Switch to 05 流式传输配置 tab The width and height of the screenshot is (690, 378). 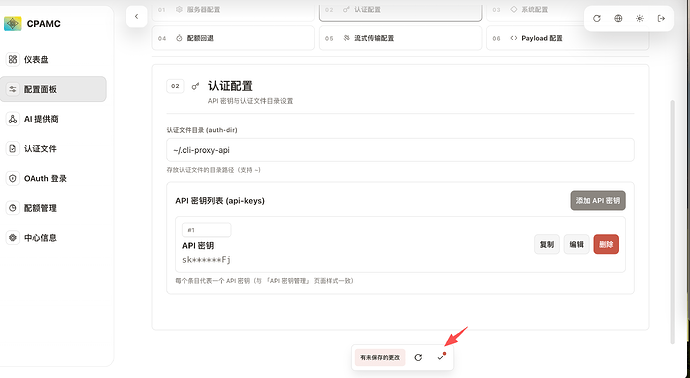point(400,38)
